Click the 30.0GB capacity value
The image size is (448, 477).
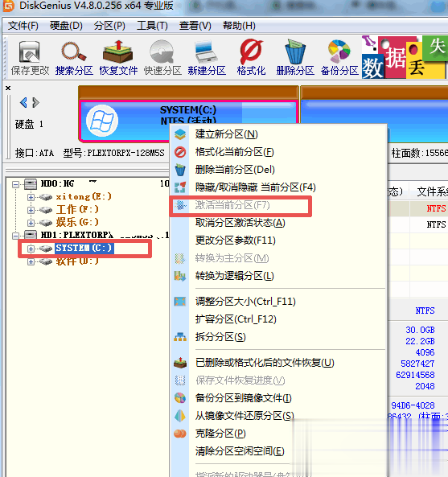420,330
